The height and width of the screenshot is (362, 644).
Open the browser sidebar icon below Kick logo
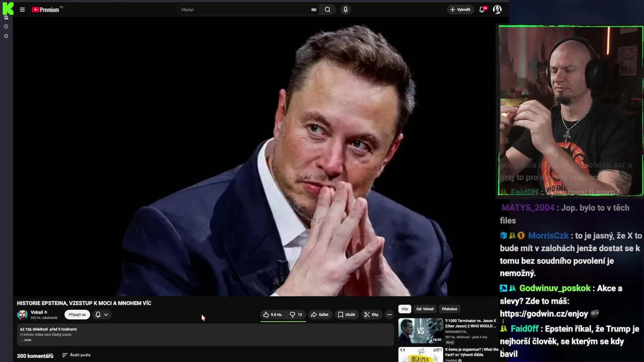(6, 17)
